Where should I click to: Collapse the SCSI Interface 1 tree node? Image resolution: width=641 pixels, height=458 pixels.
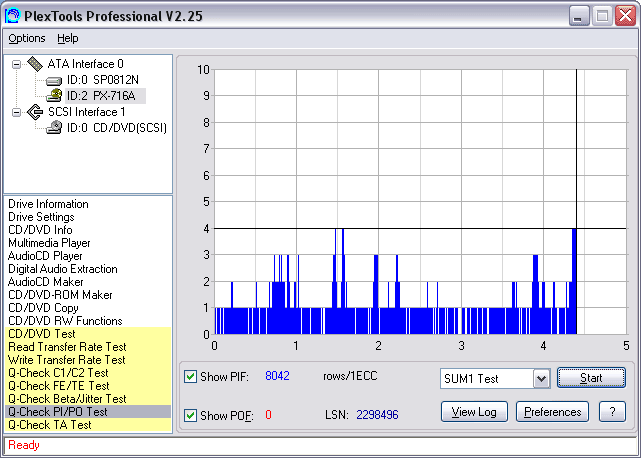pos(16,112)
